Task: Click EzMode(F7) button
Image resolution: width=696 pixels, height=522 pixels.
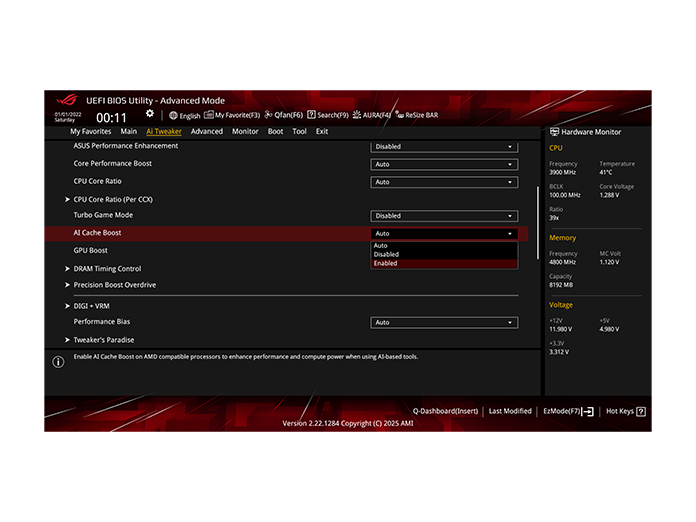Action: pos(568,411)
